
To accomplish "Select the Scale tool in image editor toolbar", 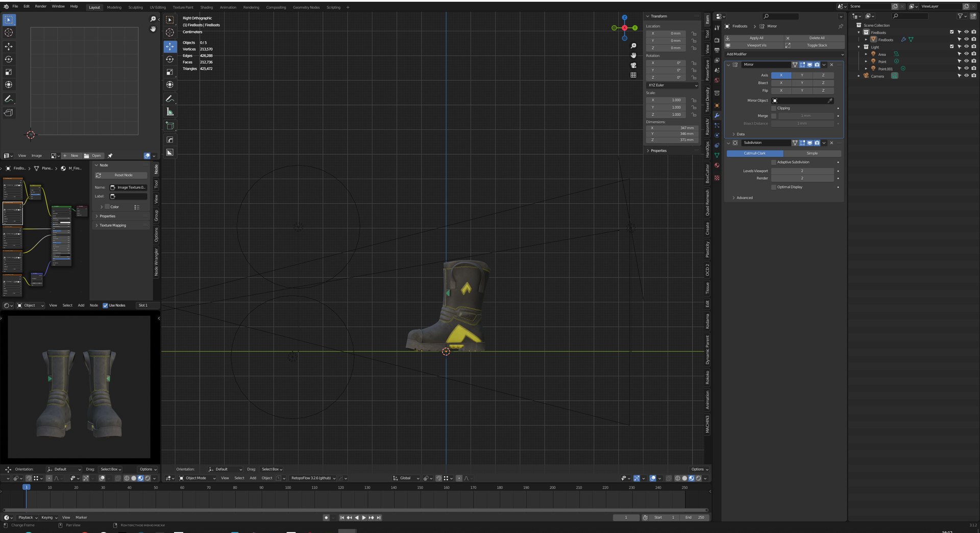I will [x=9, y=72].
